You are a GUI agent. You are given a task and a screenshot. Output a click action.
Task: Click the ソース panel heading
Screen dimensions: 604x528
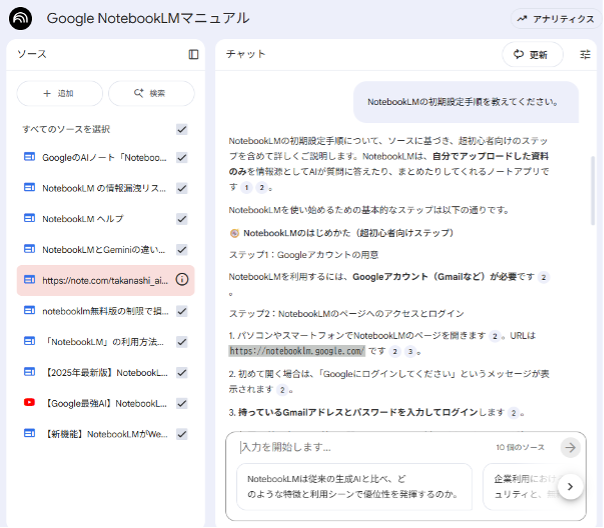32,54
